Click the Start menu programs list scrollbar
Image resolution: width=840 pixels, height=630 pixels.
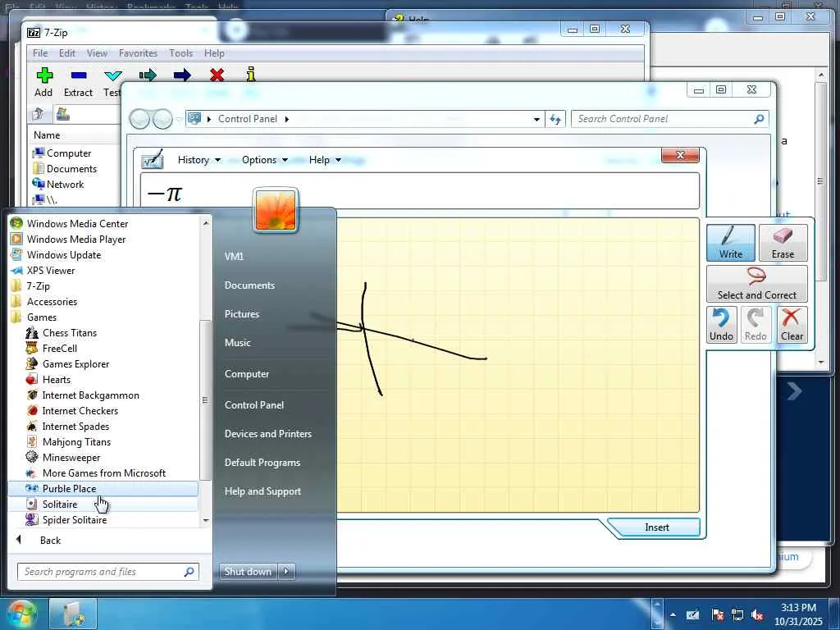(x=204, y=399)
